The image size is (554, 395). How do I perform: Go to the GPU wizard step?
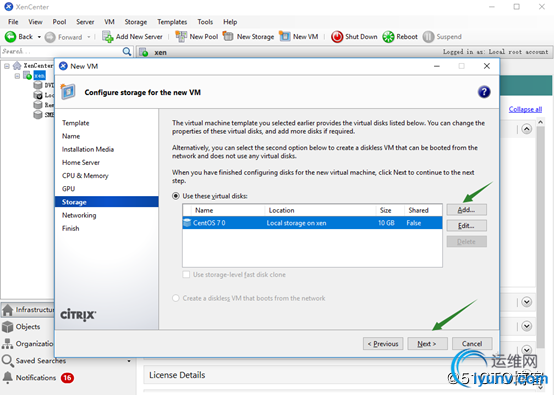[69, 189]
